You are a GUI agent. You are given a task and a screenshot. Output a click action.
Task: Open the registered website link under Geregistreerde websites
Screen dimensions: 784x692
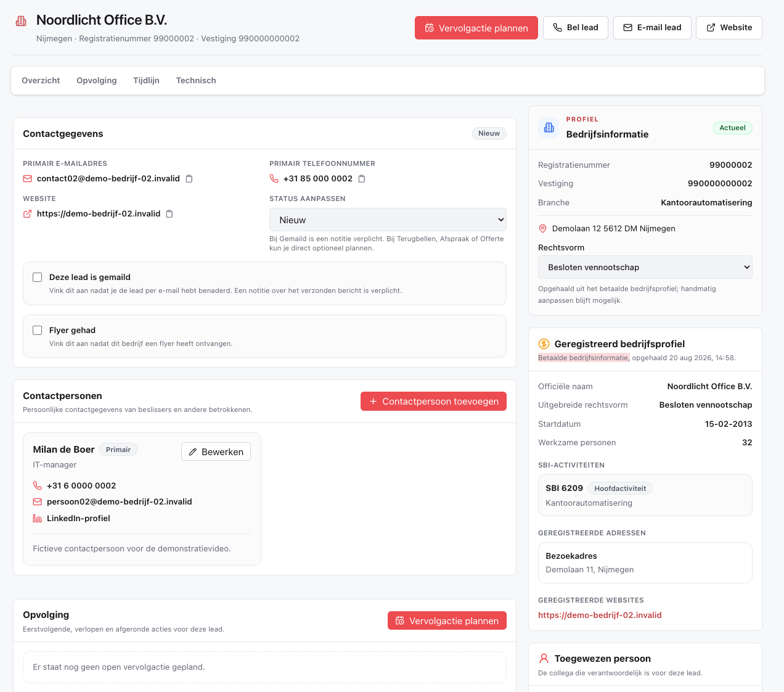(x=600, y=616)
